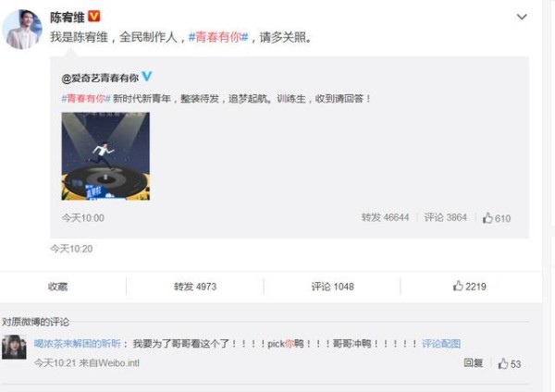The width and height of the screenshot is (555, 392).
Task: Click 回复 to reply to comment
Action: coord(474,362)
